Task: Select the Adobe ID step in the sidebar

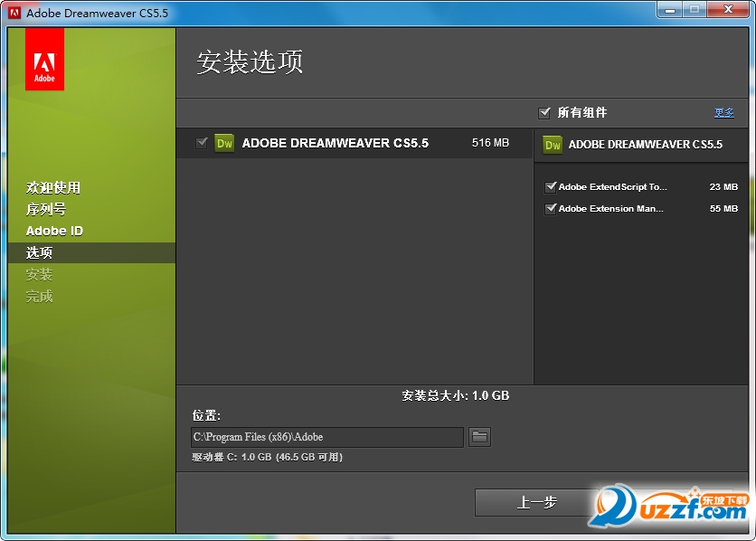Action: (x=54, y=231)
